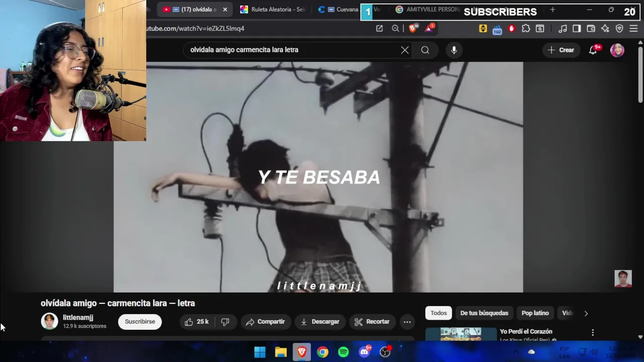Click the OneDrive cloud tray icon
Screen dimensions: 644x362
click(531, 352)
